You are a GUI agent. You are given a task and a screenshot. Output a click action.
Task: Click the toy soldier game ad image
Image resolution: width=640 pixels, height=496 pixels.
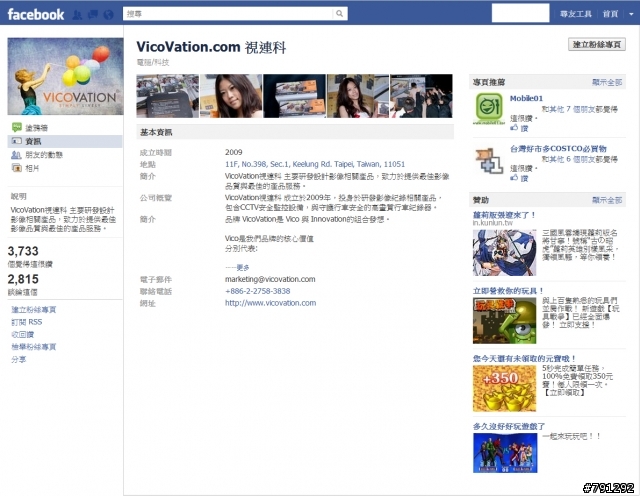pos(504,321)
